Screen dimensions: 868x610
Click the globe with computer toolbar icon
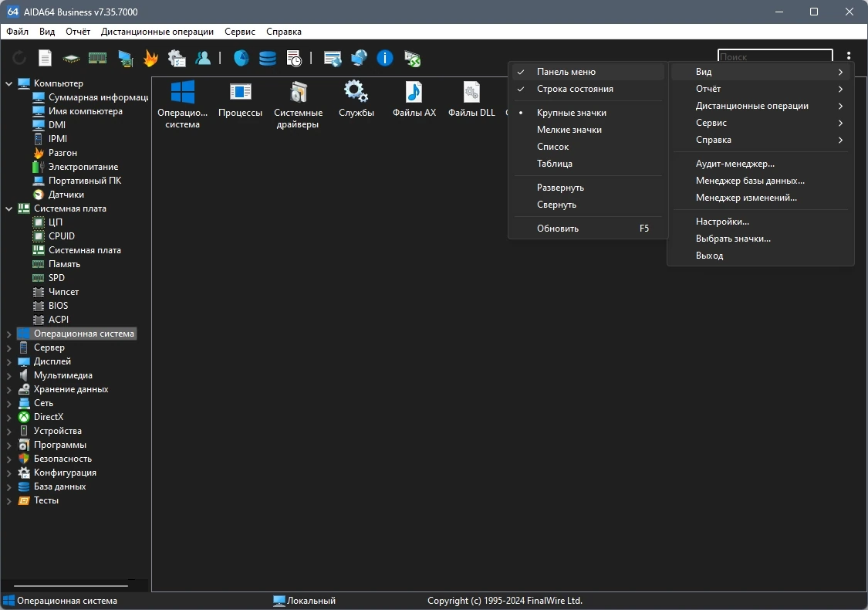click(x=359, y=58)
